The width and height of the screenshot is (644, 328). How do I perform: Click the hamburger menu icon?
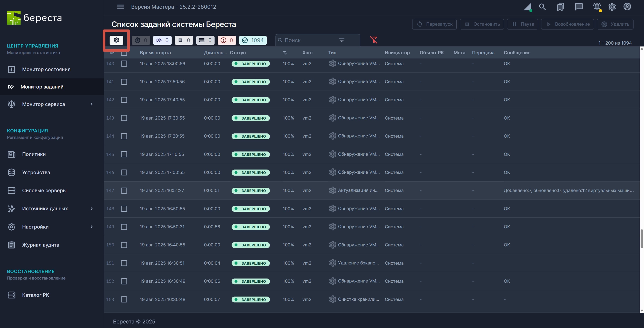pos(121,7)
